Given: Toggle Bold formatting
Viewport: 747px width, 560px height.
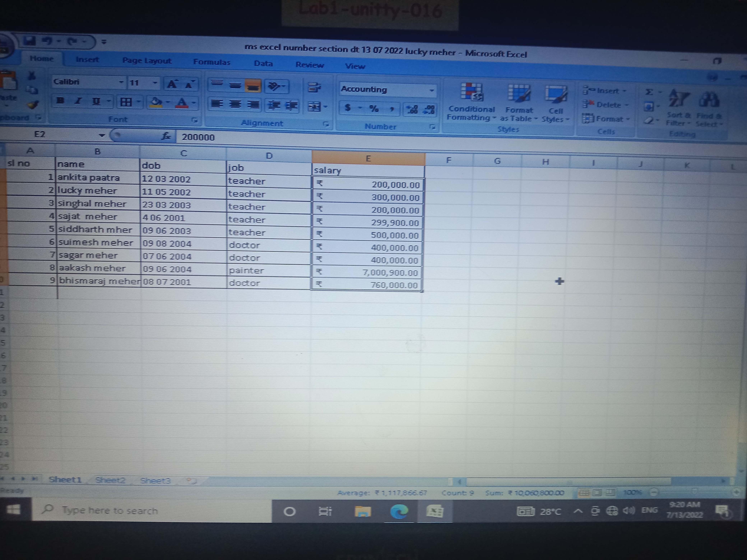Looking at the screenshot, I should click(x=61, y=101).
